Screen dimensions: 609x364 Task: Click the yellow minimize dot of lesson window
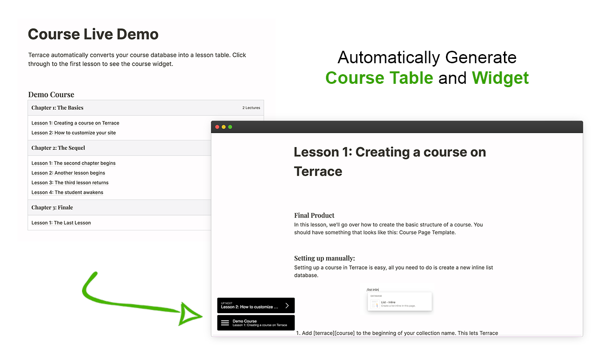tap(223, 127)
